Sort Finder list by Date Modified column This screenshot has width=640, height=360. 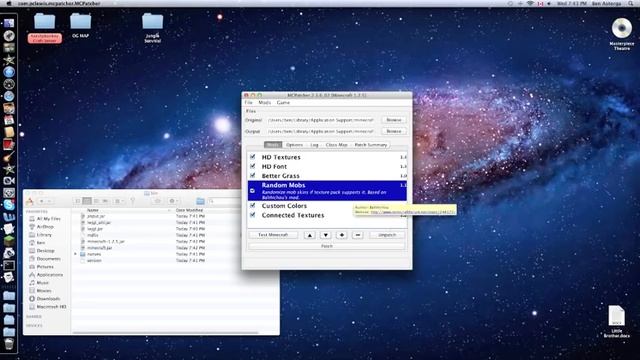pos(190,210)
